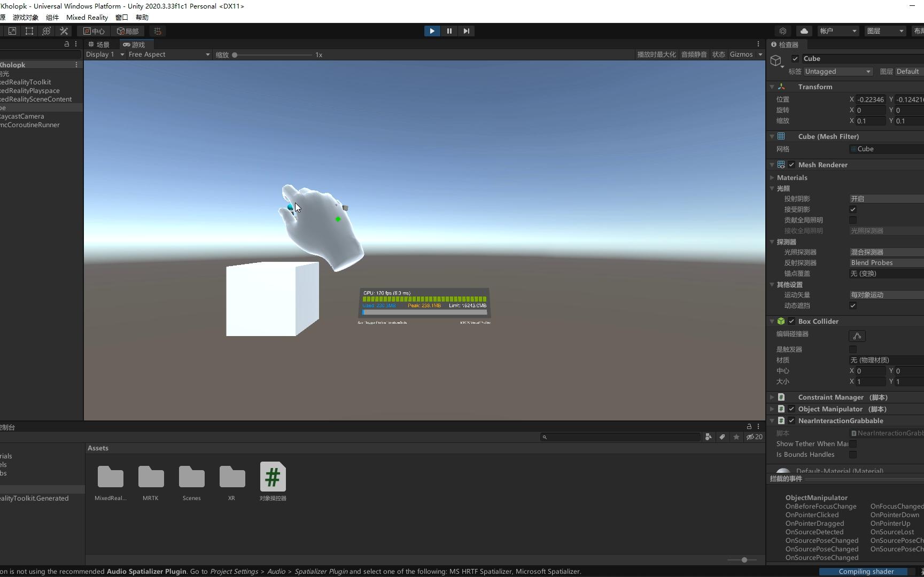Open the Mixed Reality menu
Viewport: 924px width, 577px height.
click(87, 17)
